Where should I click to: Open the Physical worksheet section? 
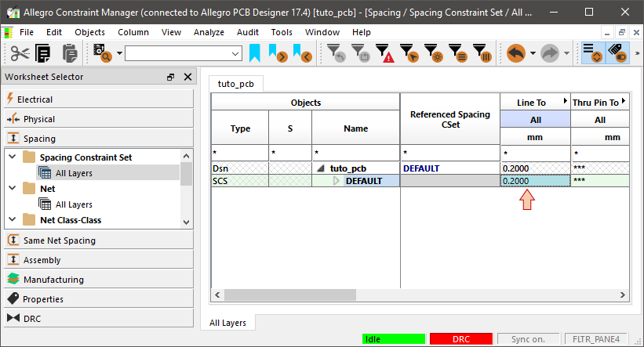99,119
